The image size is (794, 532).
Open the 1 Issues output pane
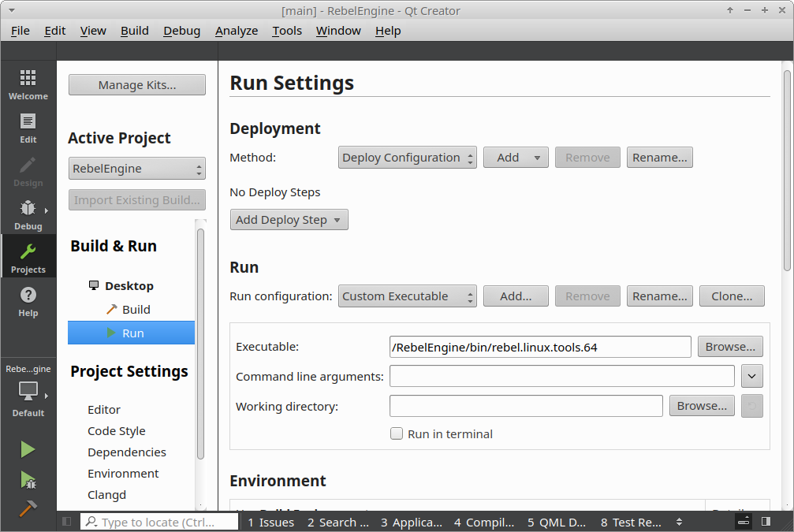tap(271, 522)
